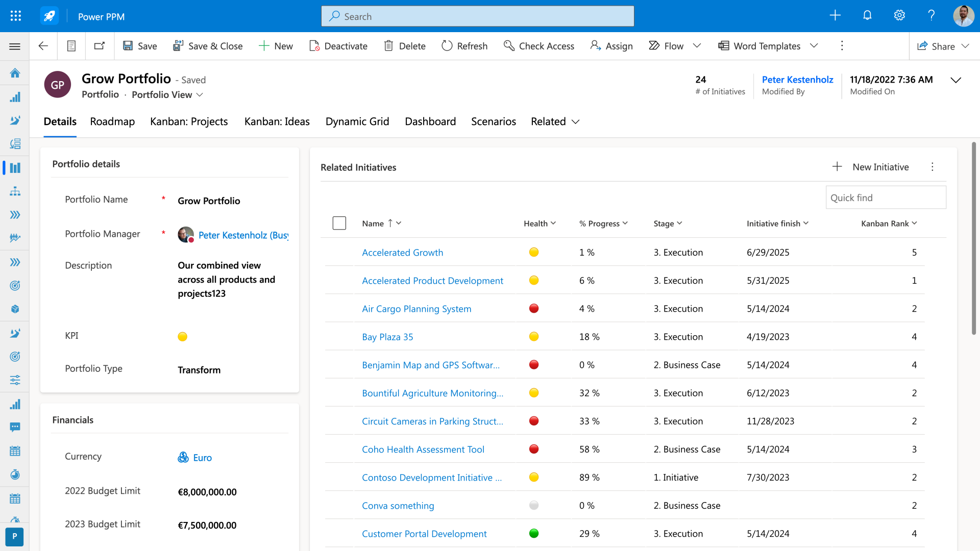Viewport: 980px width, 551px height.
Task: Expand the Flow dropdown
Action: 697,46
